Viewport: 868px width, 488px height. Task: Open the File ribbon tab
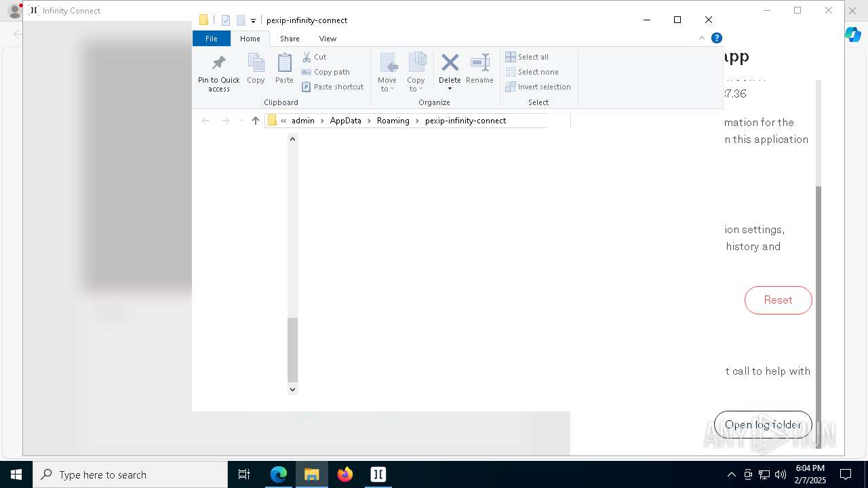point(212,39)
